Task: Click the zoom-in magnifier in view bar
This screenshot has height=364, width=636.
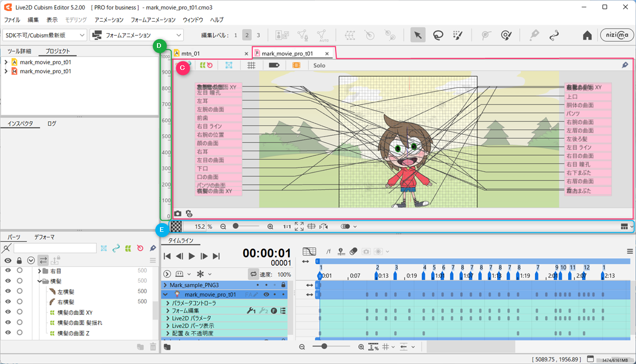Action: click(270, 227)
